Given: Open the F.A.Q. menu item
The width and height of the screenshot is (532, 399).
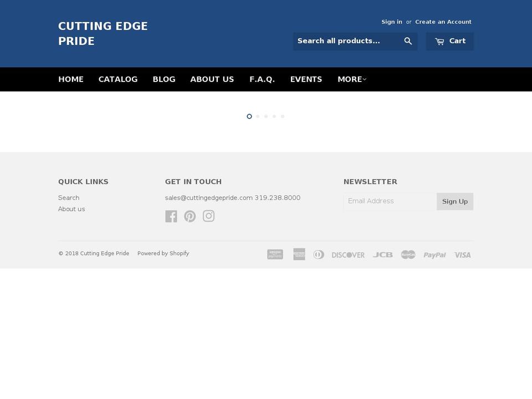Looking at the screenshot, I should point(262,79).
